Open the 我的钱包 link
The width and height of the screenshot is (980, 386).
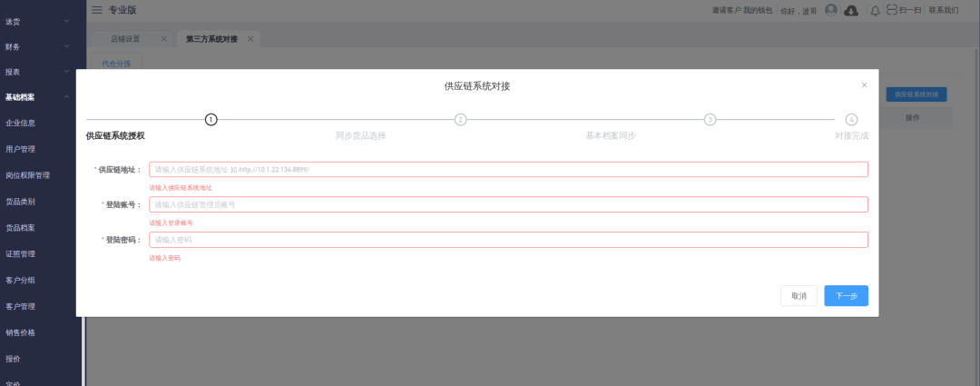coord(758,11)
